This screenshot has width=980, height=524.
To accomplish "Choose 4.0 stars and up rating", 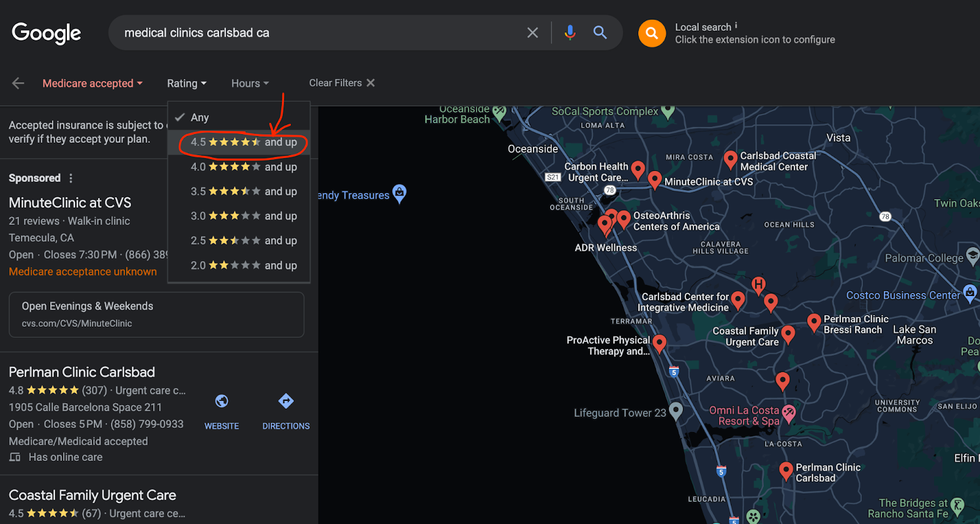I will point(239,167).
